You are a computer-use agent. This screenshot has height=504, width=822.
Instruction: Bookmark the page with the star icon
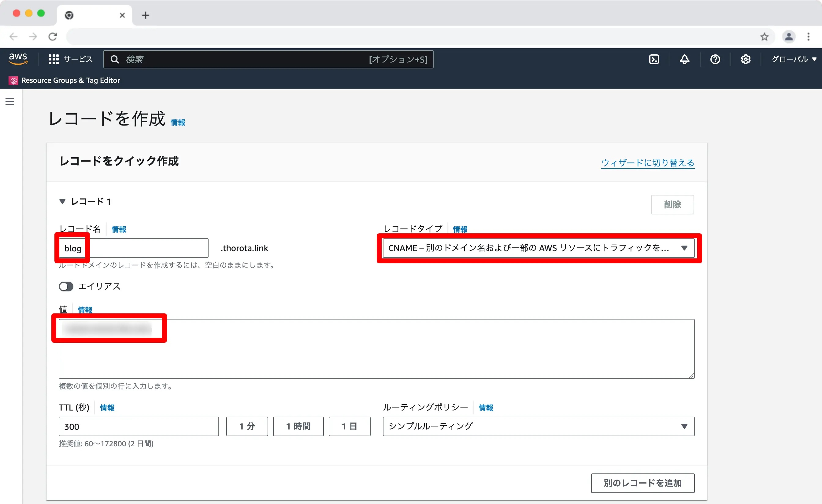click(x=764, y=37)
